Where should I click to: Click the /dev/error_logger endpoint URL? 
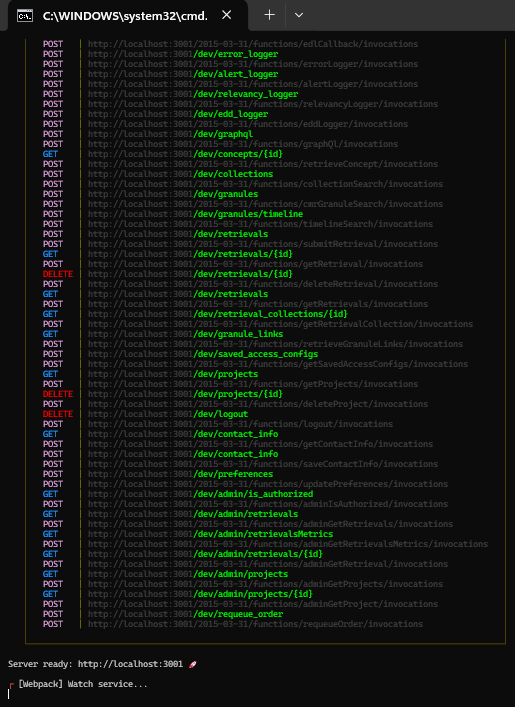coord(183,54)
